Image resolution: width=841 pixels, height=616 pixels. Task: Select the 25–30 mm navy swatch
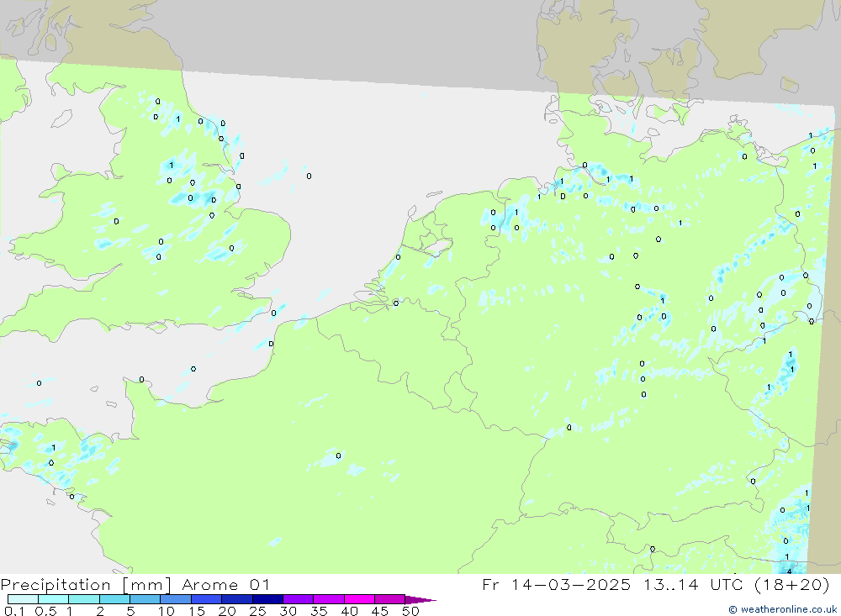click(x=267, y=599)
